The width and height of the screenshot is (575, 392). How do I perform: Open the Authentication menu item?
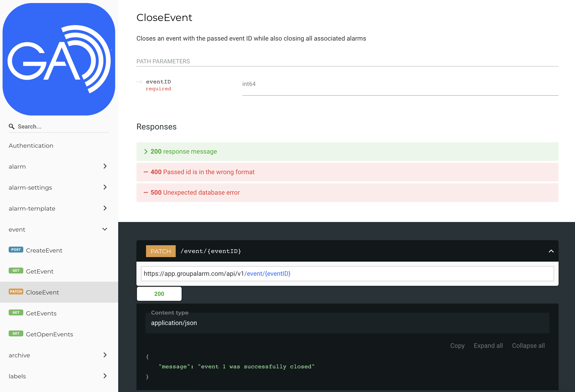(31, 146)
